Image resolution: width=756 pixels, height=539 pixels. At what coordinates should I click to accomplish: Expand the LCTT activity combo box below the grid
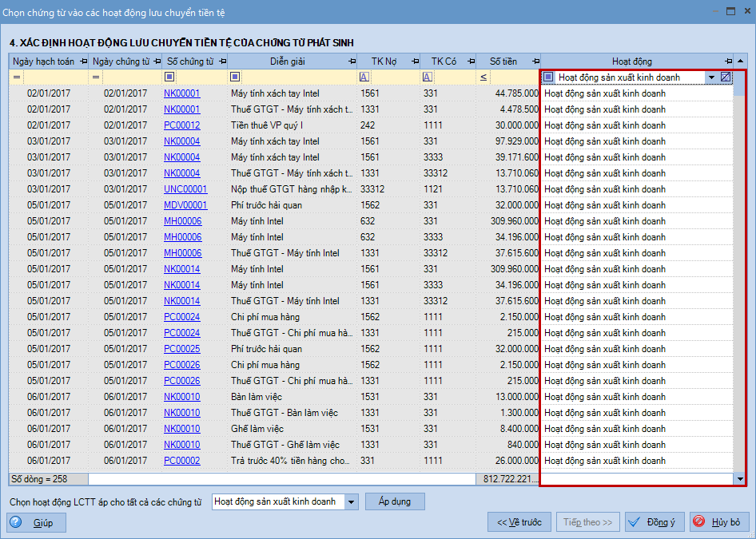click(x=351, y=501)
